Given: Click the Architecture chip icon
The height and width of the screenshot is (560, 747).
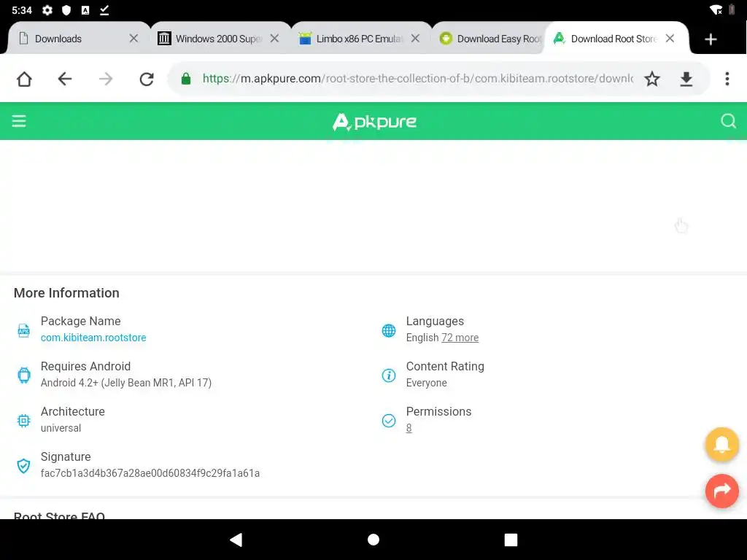Looking at the screenshot, I should (x=23, y=421).
